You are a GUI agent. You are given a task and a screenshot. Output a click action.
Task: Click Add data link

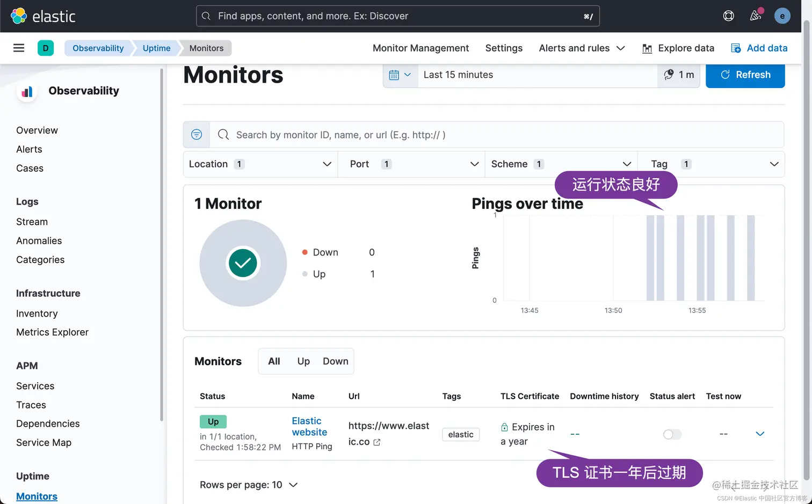click(767, 48)
